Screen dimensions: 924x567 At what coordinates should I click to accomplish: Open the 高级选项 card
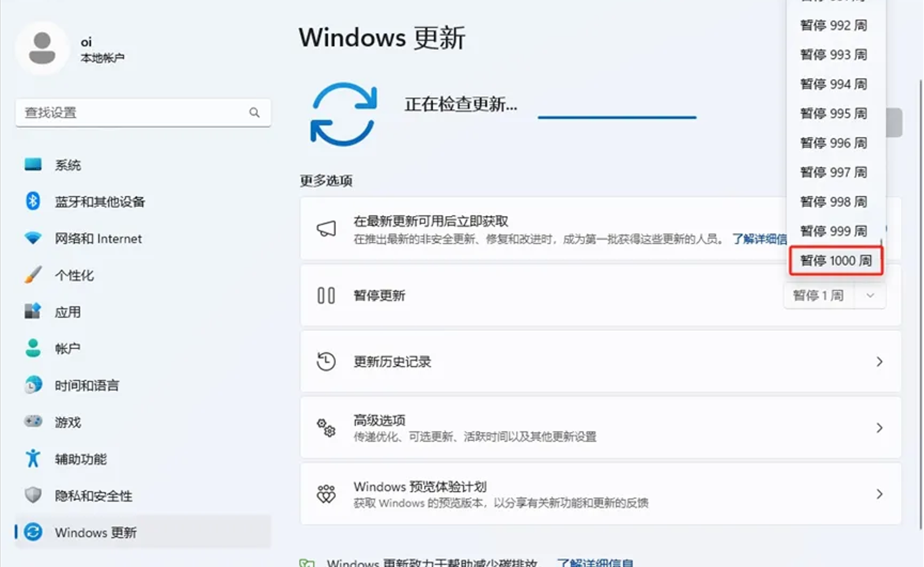point(601,428)
